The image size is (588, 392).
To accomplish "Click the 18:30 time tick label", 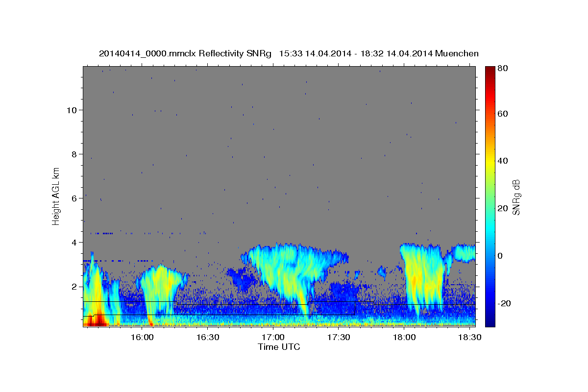I will 469,337.
